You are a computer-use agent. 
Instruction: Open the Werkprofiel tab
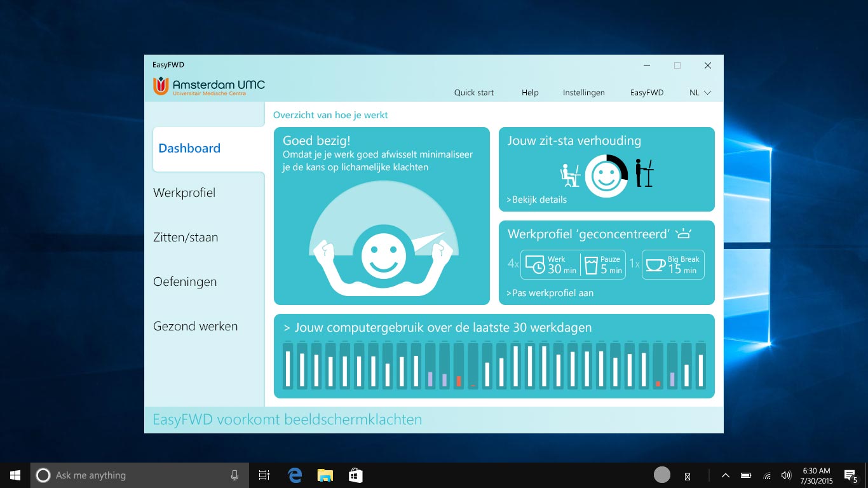coord(184,193)
